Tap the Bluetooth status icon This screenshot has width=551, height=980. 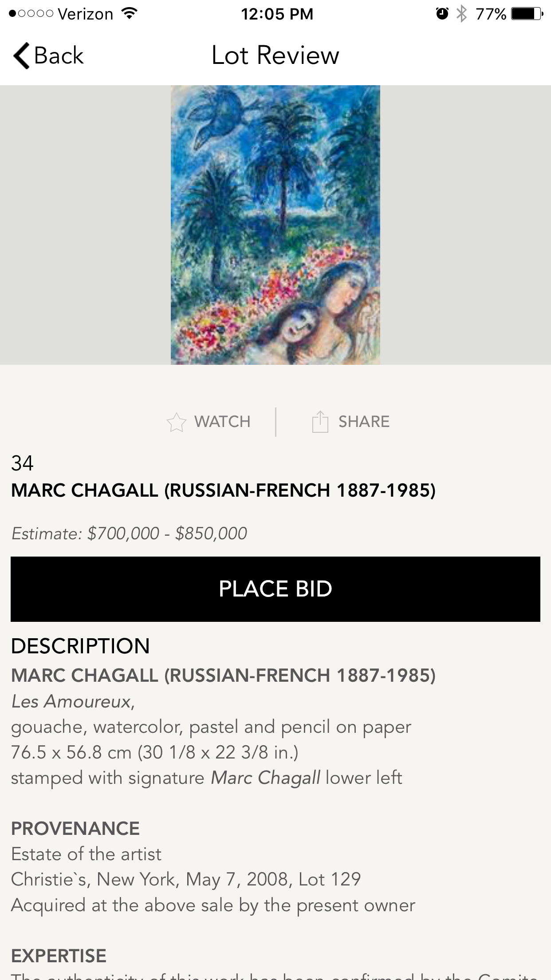tap(462, 14)
